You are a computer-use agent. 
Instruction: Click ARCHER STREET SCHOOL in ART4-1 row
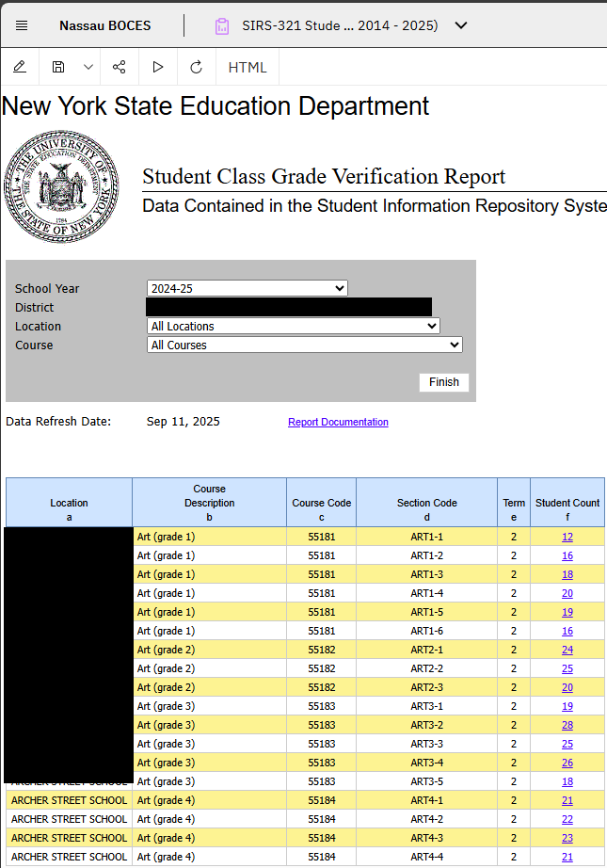[69, 800]
